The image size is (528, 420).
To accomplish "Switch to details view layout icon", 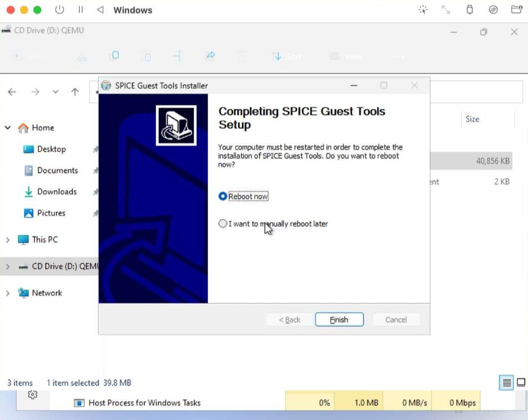I will pyautogui.click(x=506, y=382).
